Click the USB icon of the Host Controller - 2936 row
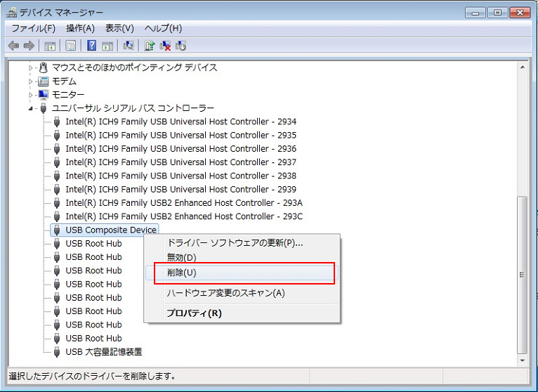The height and width of the screenshot is (392, 538). [x=57, y=149]
